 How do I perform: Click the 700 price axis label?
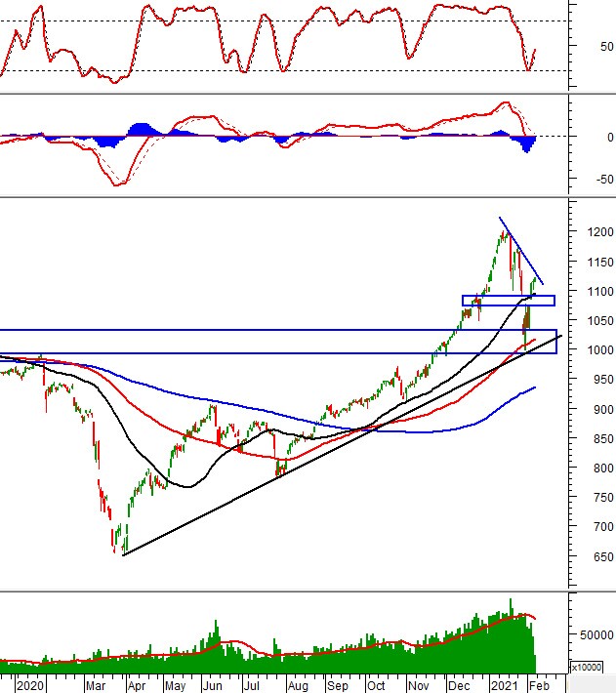pyautogui.click(x=603, y=527)
